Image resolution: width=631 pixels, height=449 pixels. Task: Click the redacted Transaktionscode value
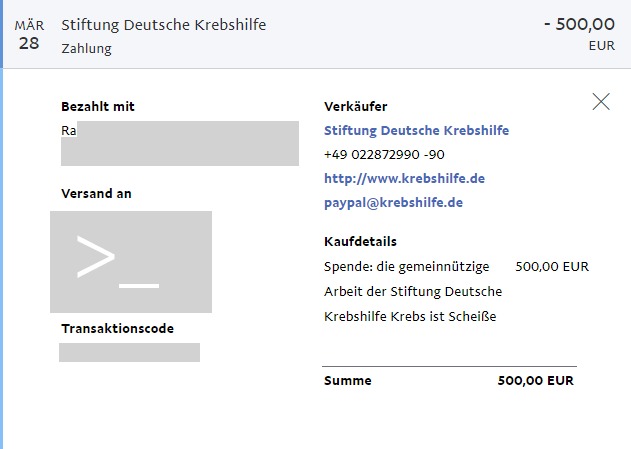(129, 352)
